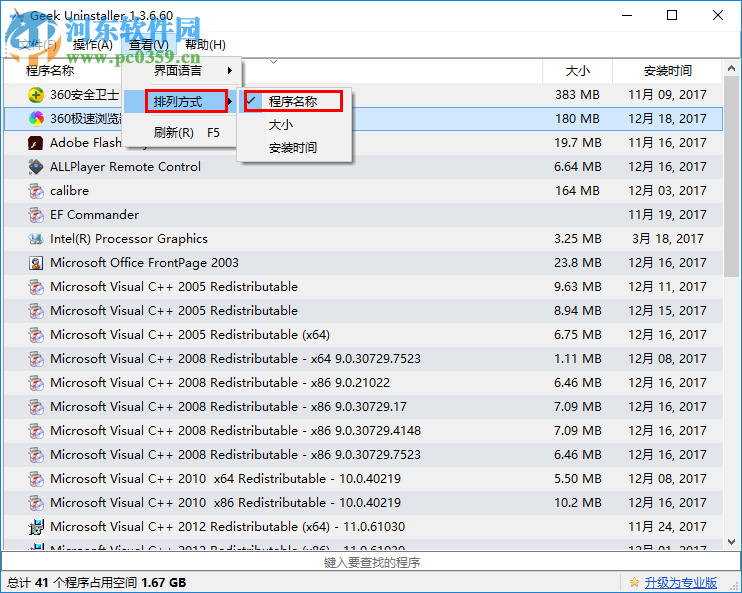Click icon of Visual C++ 2008 x86 9.0.30729.17
The height and width of the screenshot is (593, 742).
[36, 407]
